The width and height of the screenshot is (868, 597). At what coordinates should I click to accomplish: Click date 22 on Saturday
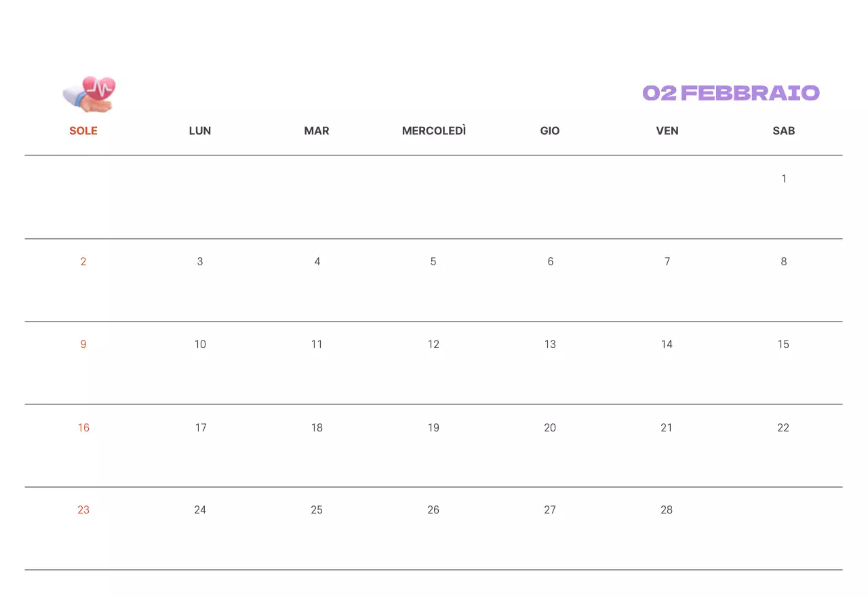783,428
